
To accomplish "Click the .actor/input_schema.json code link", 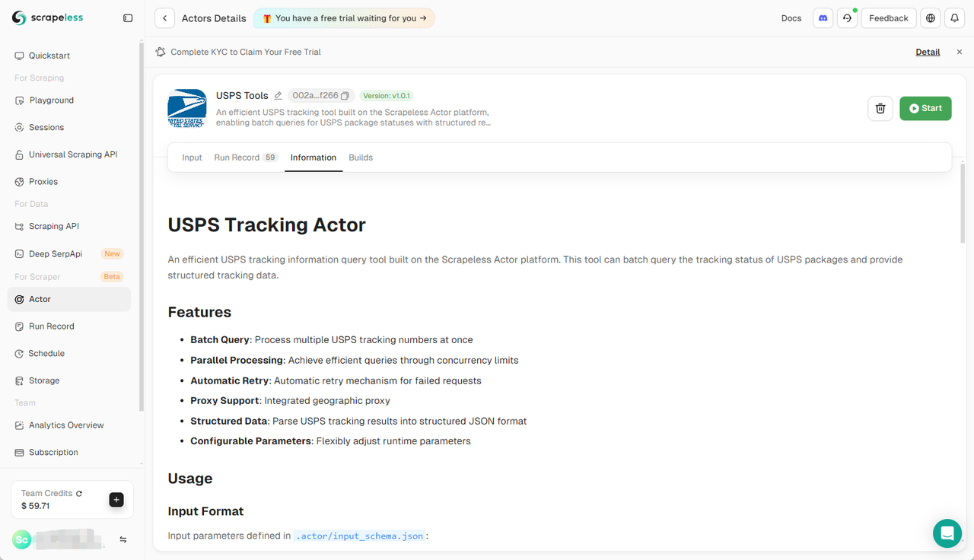I will tap(359, 536).
